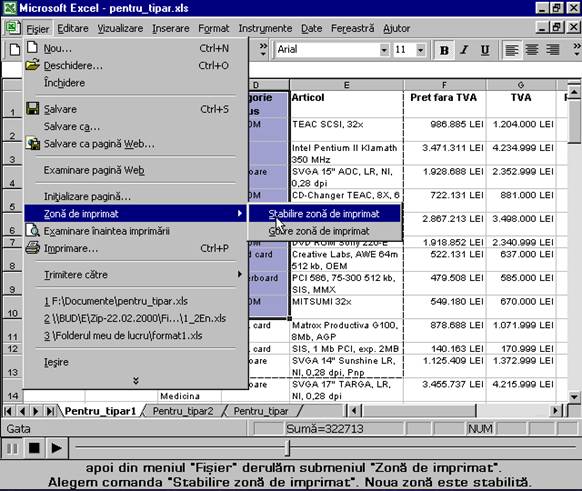Go to previous sheet tab arrow
The image size is (582, 491).
[22, 411]
